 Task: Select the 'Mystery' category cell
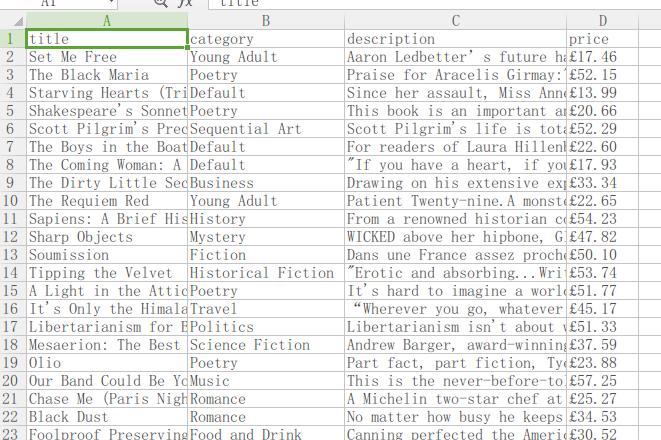pyautogui.click(x=266, y=237)
